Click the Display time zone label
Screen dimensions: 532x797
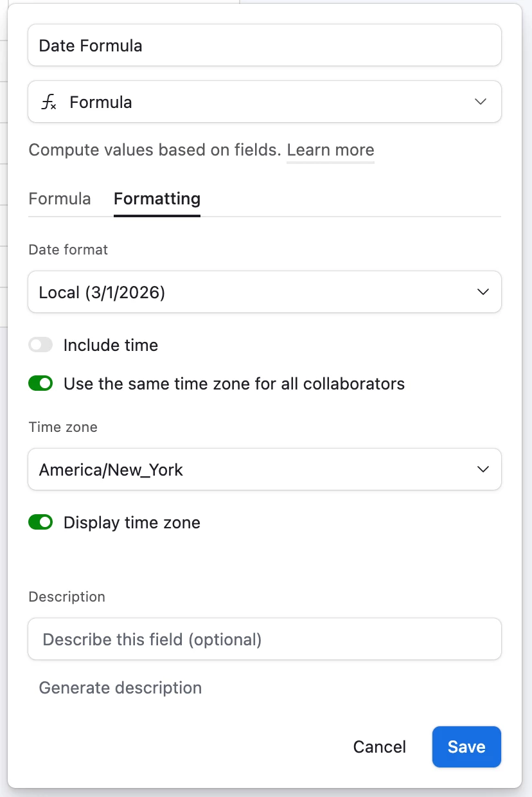132,523
